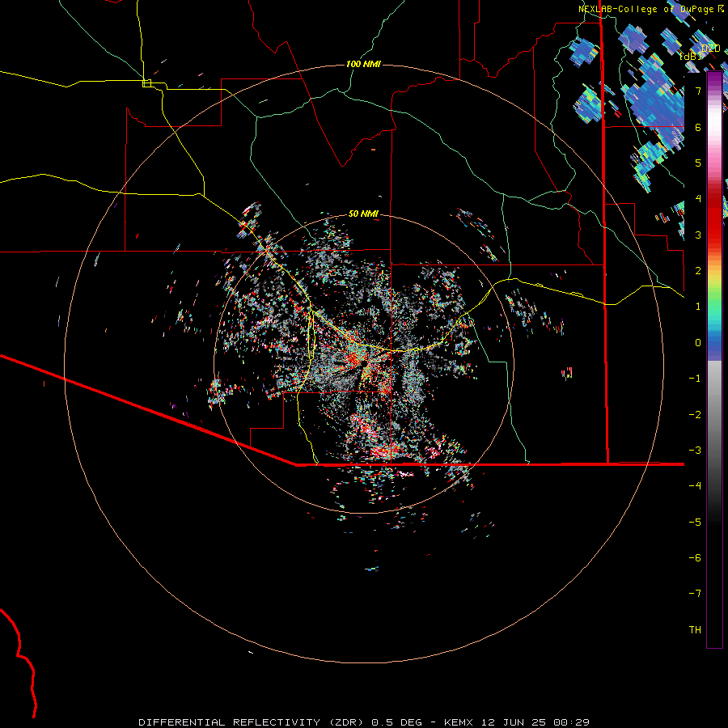Click the [dB] units label
The height and width of the screenshot is (728, 728).
pyautogui.click(x=691, y=56)
